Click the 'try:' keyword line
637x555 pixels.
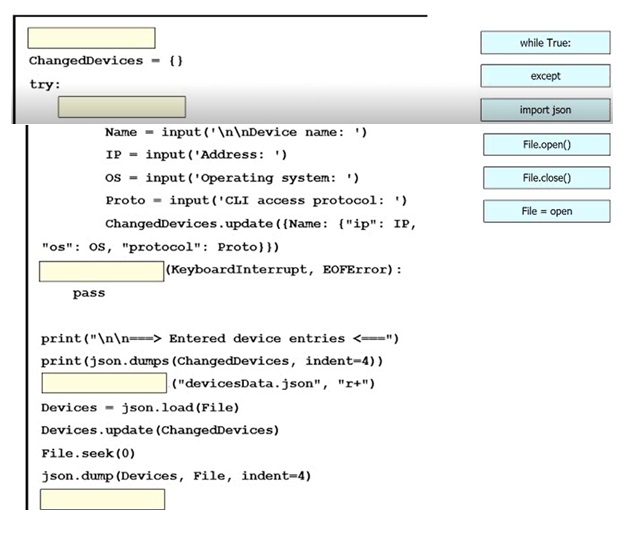(45, 85)
